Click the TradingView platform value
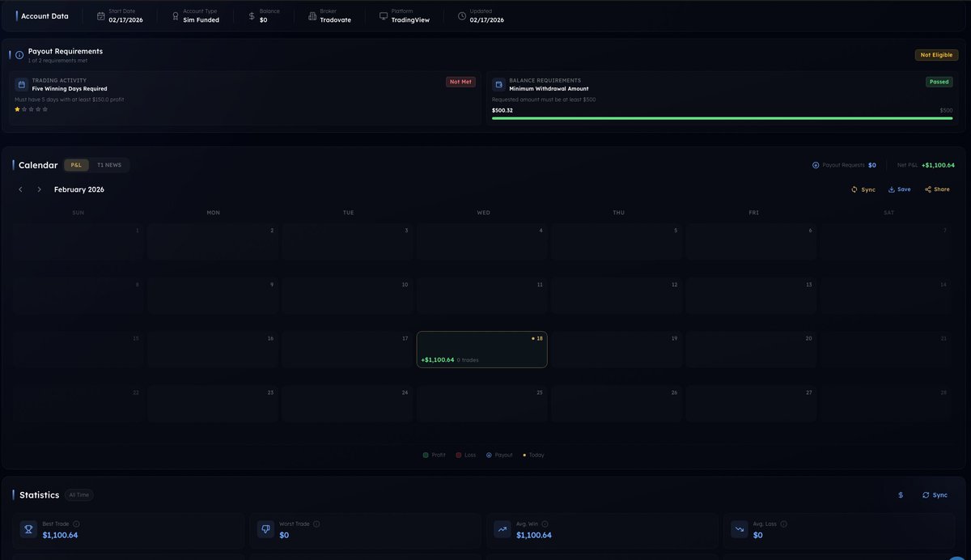The height and width of the screenshot is (560, 971). click(x=410, y=20)
